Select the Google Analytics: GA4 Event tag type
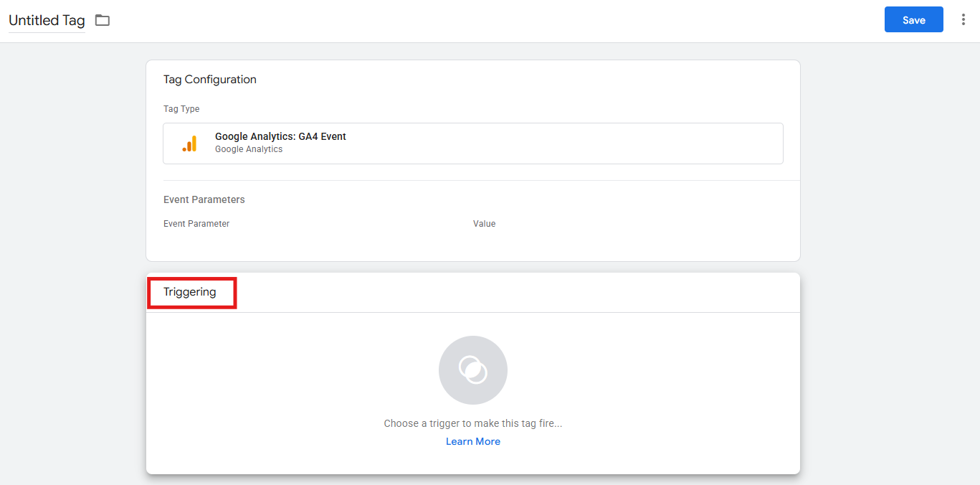980x485 pixels. click(x=473, y=143)
